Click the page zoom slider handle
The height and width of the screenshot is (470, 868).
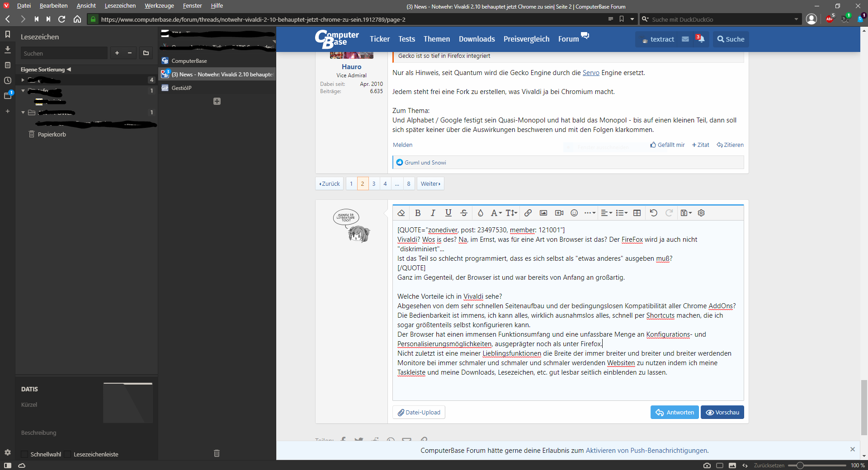click(800, 465)
